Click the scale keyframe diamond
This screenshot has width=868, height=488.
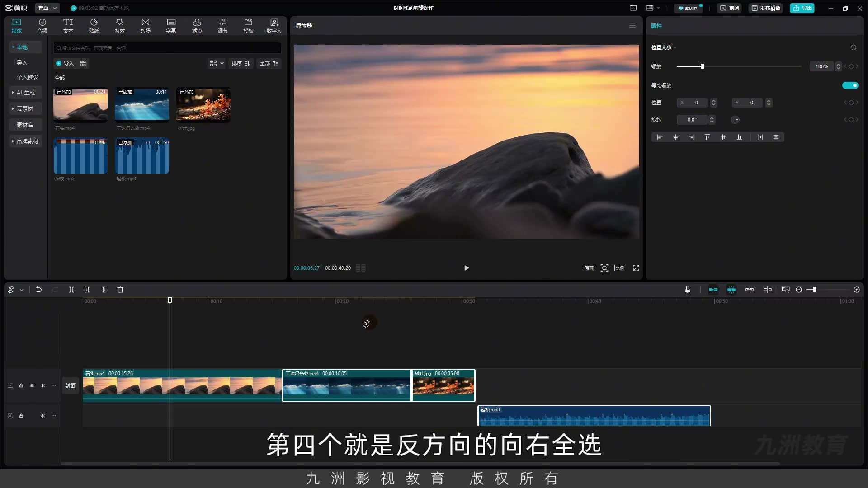851,66
